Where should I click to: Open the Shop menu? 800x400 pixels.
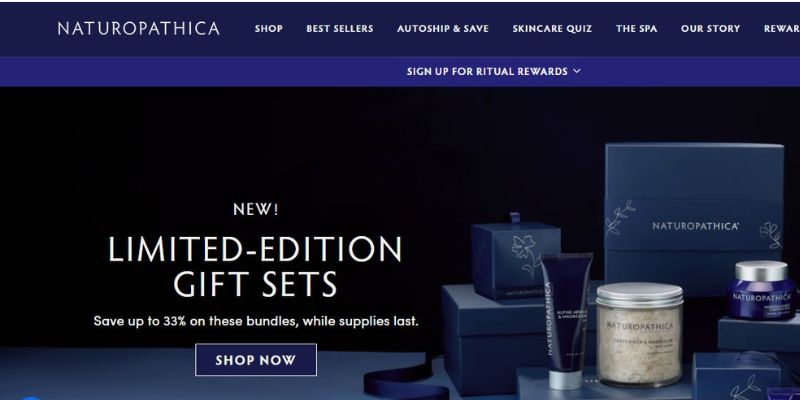point(269,29)
